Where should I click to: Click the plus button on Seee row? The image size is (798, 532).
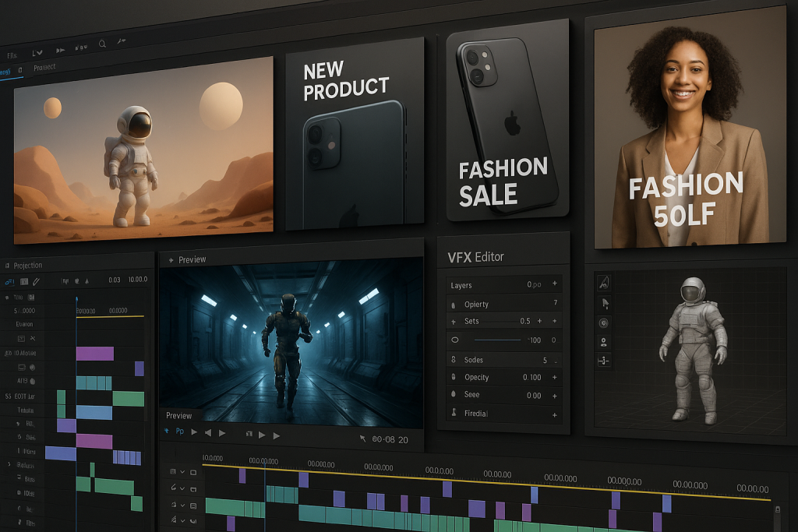555,396
